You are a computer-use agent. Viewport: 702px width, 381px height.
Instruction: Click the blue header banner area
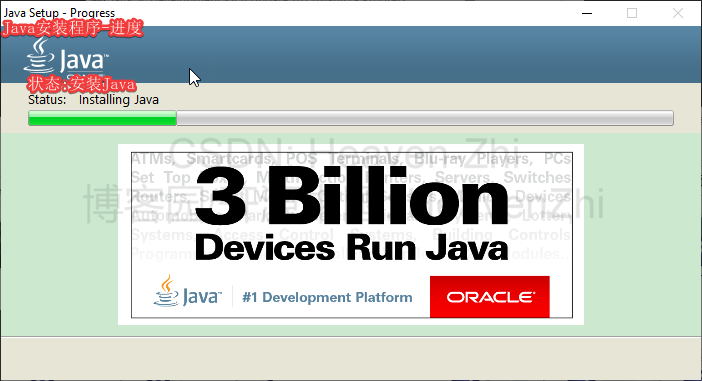403,54
